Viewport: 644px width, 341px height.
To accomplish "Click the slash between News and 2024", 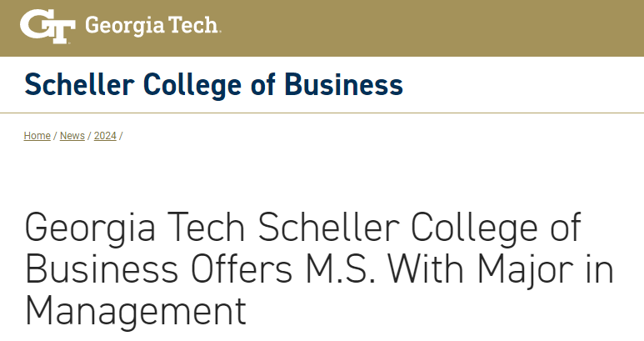I will (89, 136).
